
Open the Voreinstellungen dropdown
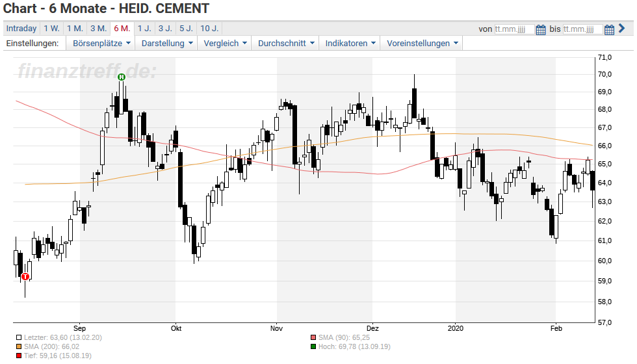(422, 43)
